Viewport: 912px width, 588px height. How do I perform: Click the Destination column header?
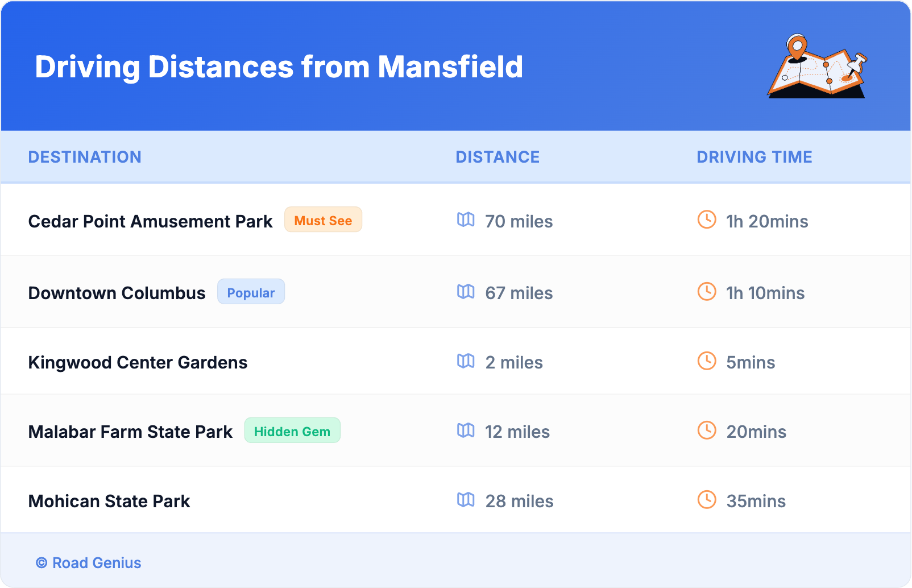point(85,157)
